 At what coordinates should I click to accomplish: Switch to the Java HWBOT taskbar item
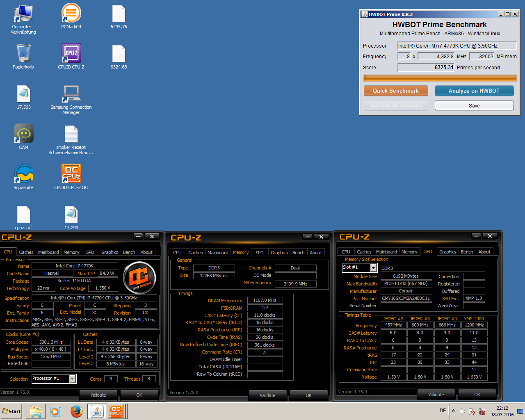pyautogui.click(x=97, y=411)
